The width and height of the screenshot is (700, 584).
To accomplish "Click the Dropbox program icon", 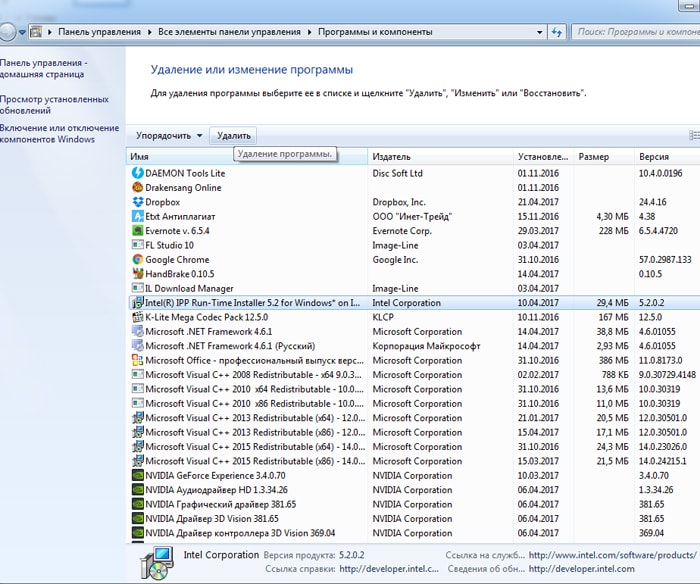I will pos(138,202).
